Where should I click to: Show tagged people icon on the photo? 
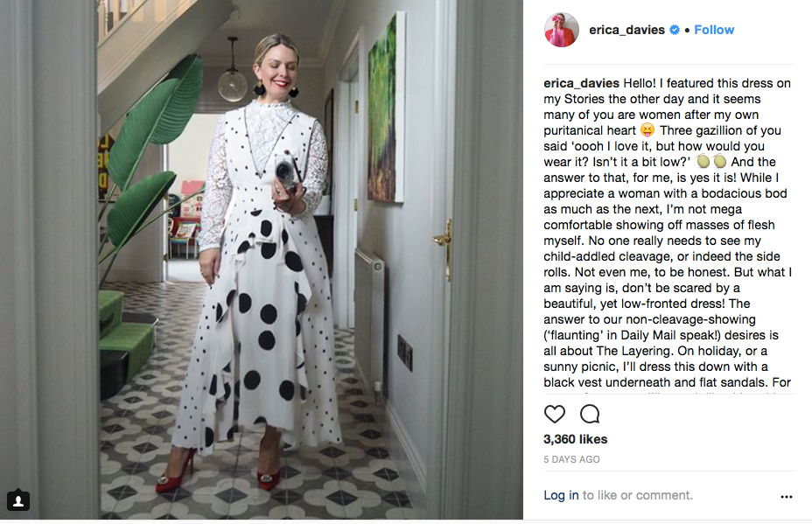[x=18, y=500]
